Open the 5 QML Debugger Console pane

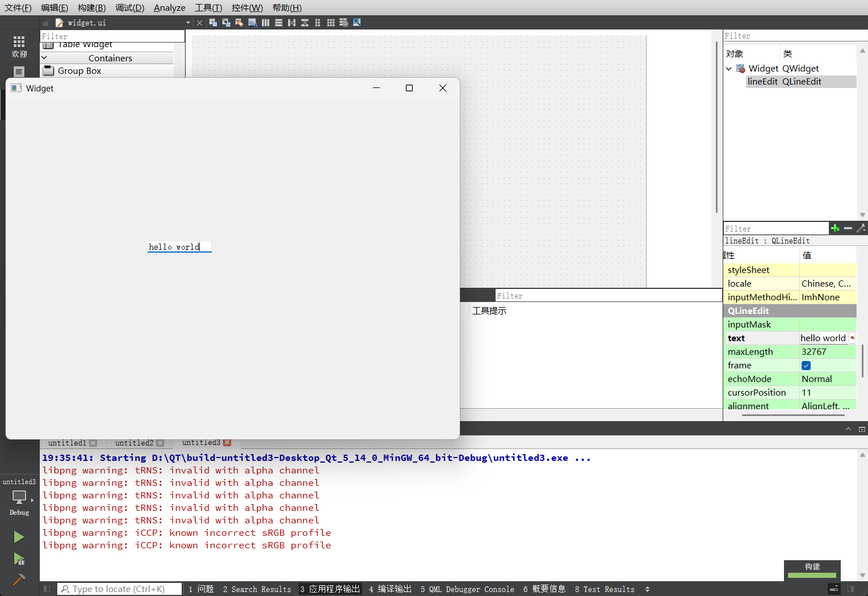(x=467, y=589)
